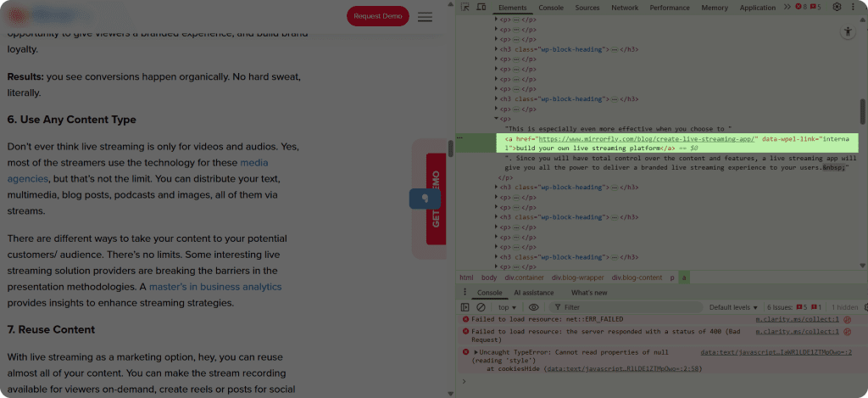Switch to the Elements tab
This screenshot has height=398, width=868.
pyautogui.click(x=513, y=8)
